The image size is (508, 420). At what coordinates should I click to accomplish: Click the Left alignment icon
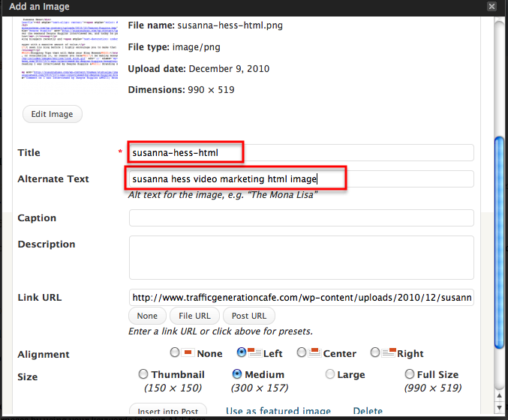[x=254, y=352]
